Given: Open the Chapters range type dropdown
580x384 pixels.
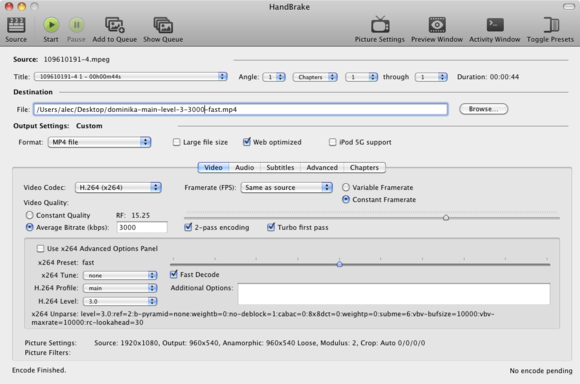Looking at the screenshot, I should pos(315,77).
